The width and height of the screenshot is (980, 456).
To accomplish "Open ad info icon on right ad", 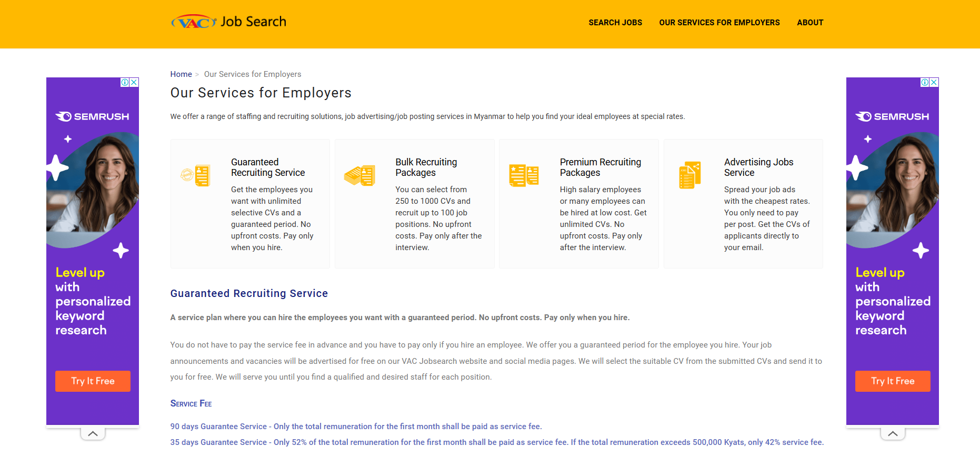I will click(x=925, y=82).
